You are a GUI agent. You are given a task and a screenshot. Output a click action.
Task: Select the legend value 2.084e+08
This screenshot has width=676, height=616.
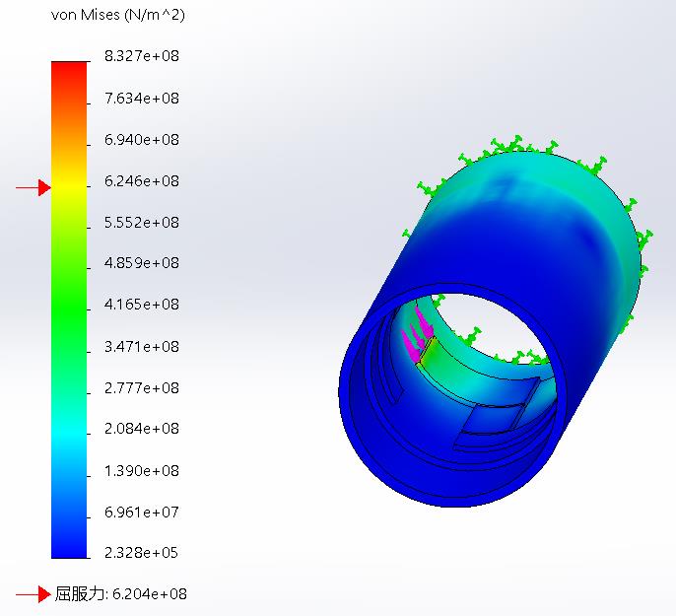click(142, 429)
